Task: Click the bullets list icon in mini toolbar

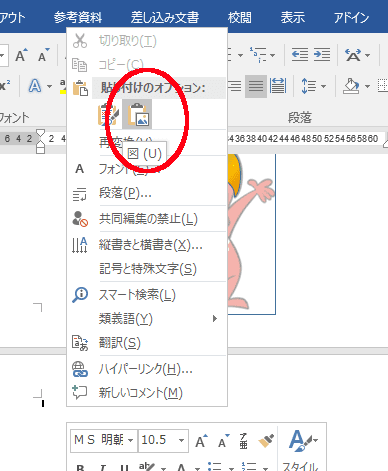Action: [x=214, y=466]
